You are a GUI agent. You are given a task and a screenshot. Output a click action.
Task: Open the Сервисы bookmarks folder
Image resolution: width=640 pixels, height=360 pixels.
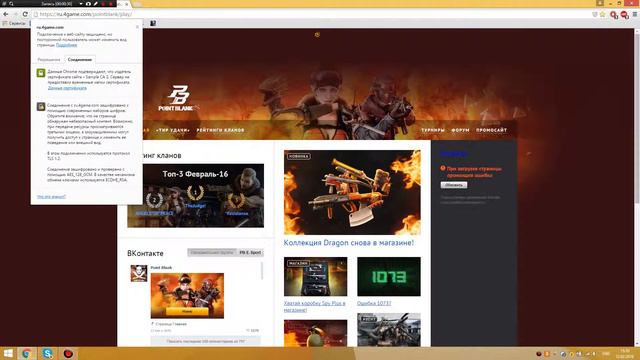tap(14, 23)
